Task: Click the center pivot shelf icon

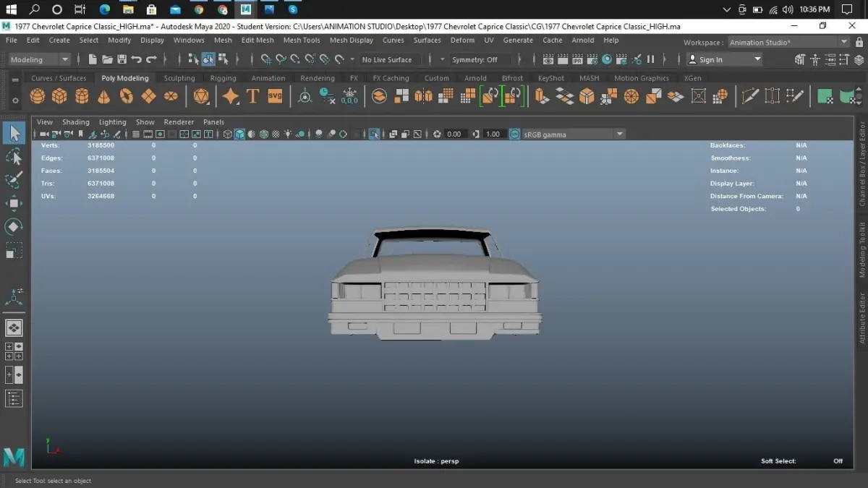Action: 305,95
